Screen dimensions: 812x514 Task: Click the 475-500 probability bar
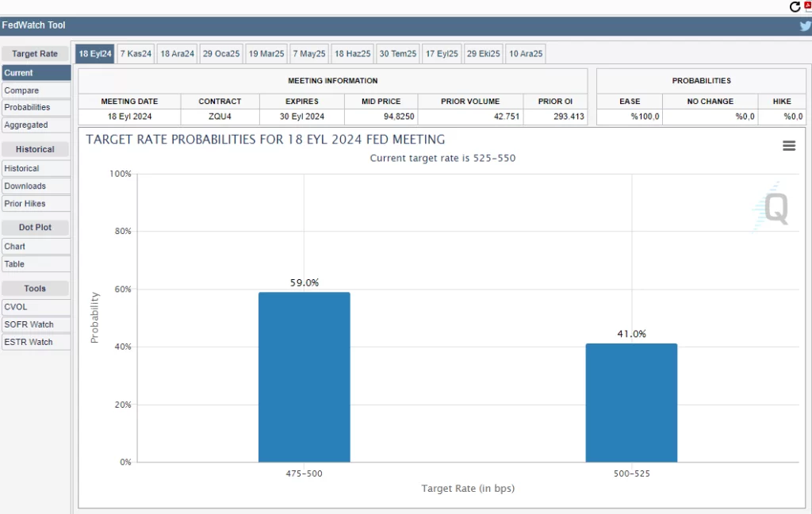point(304,377)
